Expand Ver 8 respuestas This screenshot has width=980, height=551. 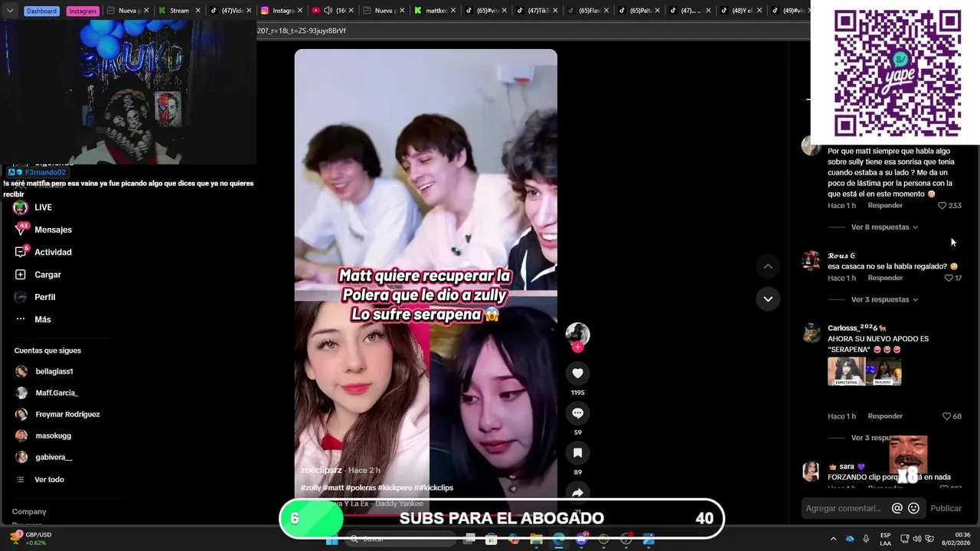coord(884,227)
